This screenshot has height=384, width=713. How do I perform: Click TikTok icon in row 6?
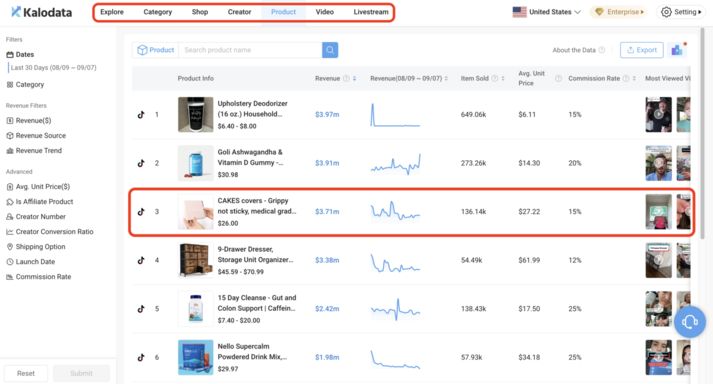click(141, 357)
